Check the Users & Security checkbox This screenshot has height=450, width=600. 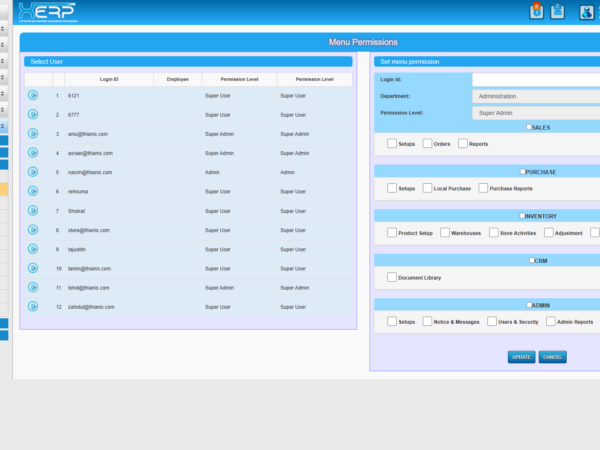coord(492,321)
